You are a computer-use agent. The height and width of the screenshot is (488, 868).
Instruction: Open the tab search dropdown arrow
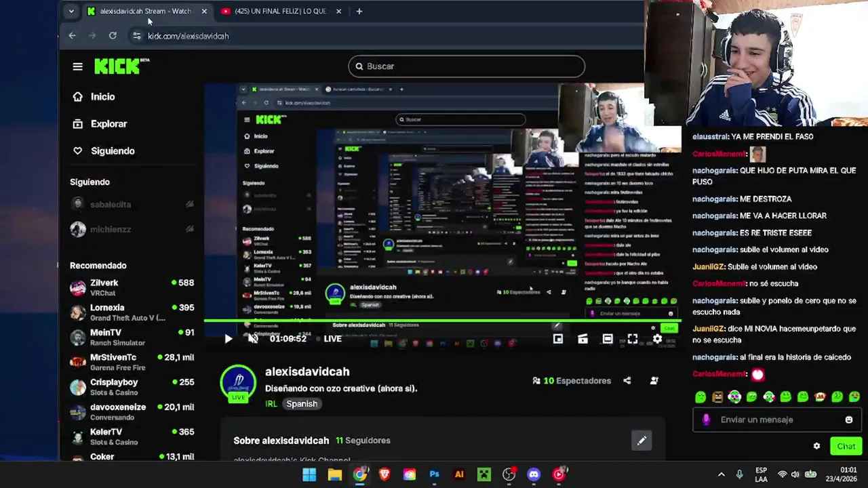pos(71,12)
